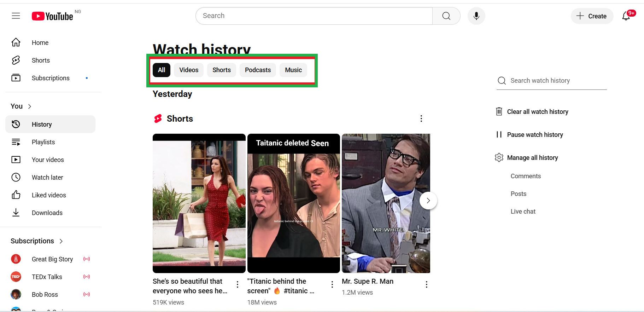The width and height of the screenshot is (644, 312).
Task: Open Downloads in sidebar
Action: [50, 213]
